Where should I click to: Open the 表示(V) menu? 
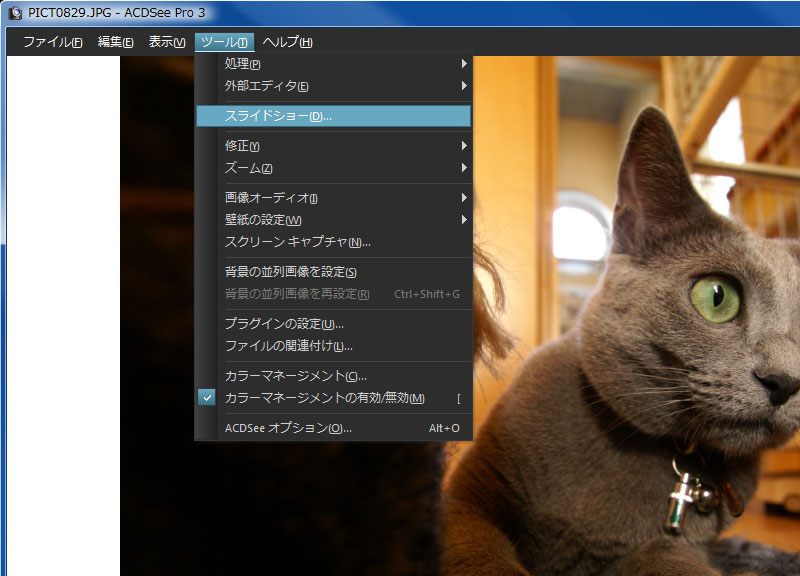[x=167, y=42]
